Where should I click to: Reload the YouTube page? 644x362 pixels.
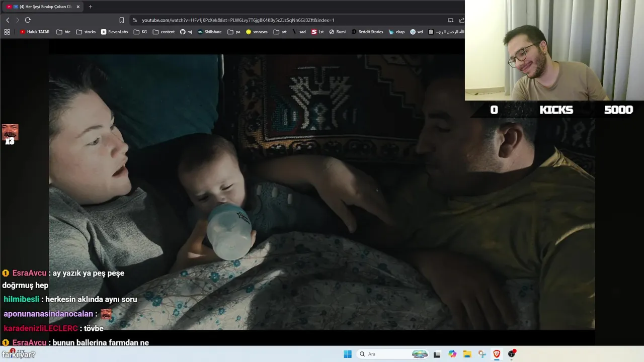pyautogui.click(x=28, y=20)
